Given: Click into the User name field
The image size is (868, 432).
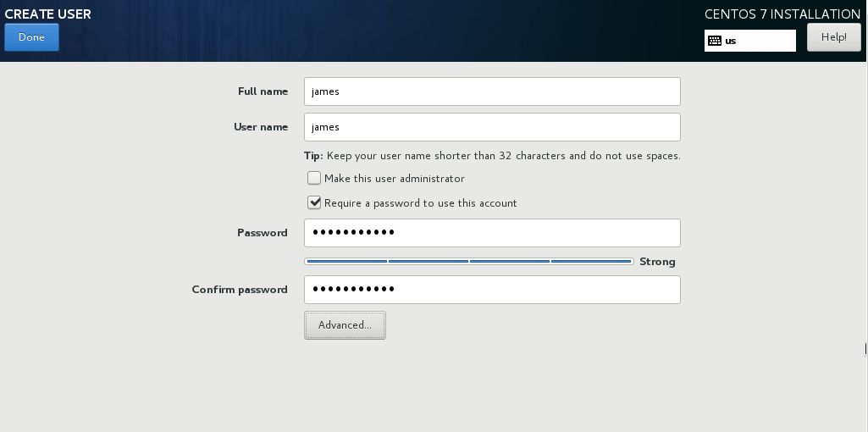Looking at the screenshot, I should click(492, 127).
